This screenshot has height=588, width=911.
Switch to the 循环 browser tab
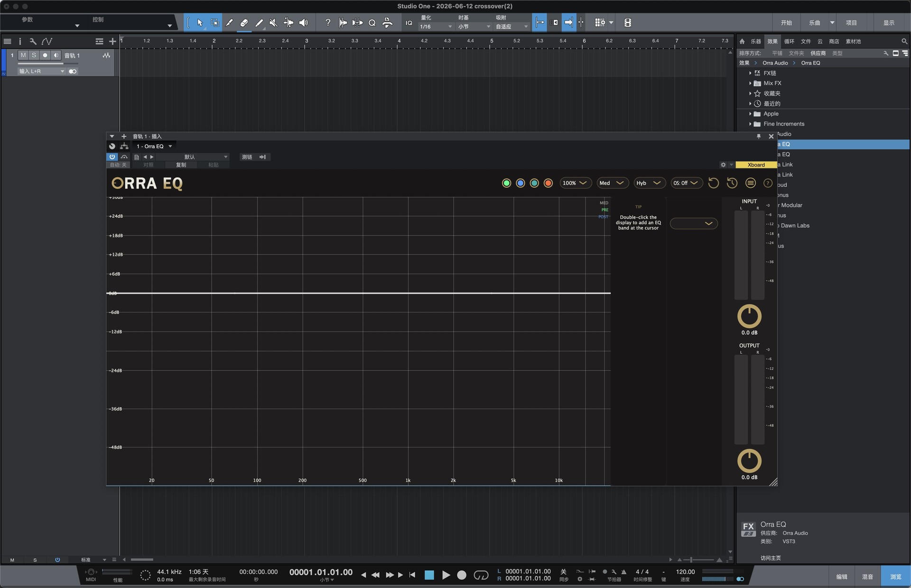(789, 41)
